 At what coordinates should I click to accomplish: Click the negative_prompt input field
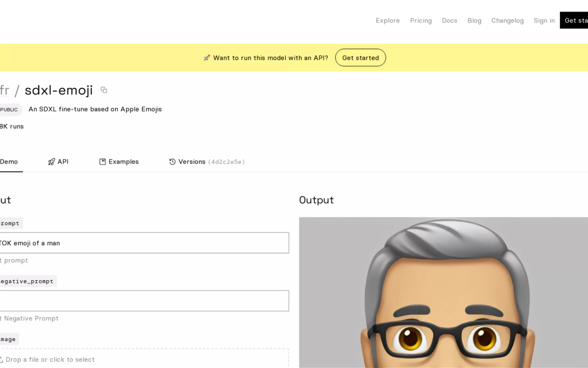(144, 301)
